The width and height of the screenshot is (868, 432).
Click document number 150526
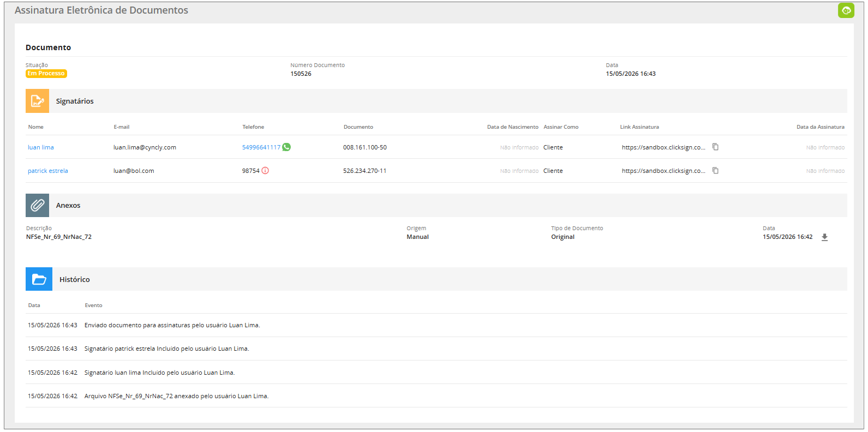[x=301, y=74]
